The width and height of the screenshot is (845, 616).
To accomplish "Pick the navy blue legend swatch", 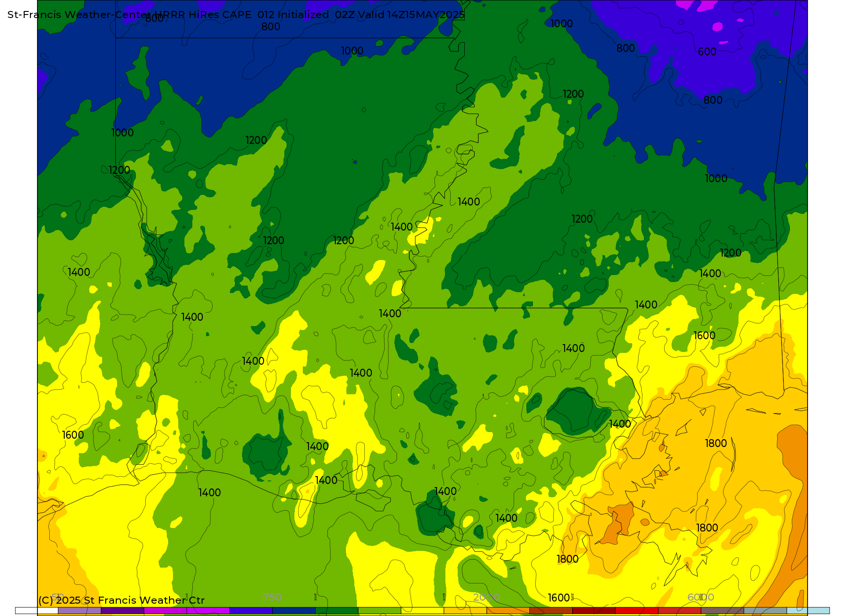I will [x=294, y=611].
